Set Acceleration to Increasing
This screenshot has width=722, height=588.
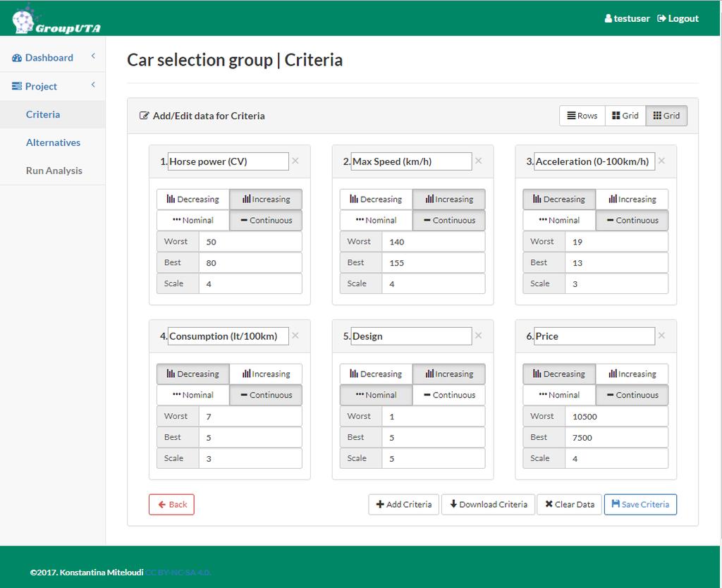(x=632, y=200)
